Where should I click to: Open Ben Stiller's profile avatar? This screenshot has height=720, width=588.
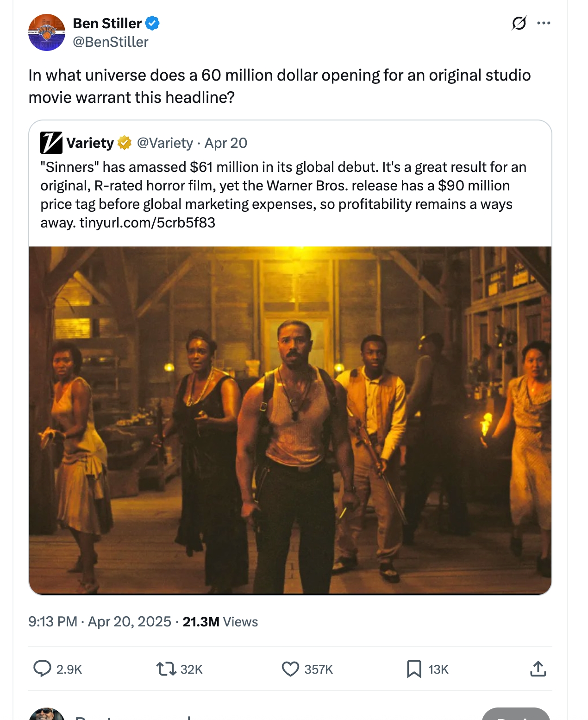point(47,32)
